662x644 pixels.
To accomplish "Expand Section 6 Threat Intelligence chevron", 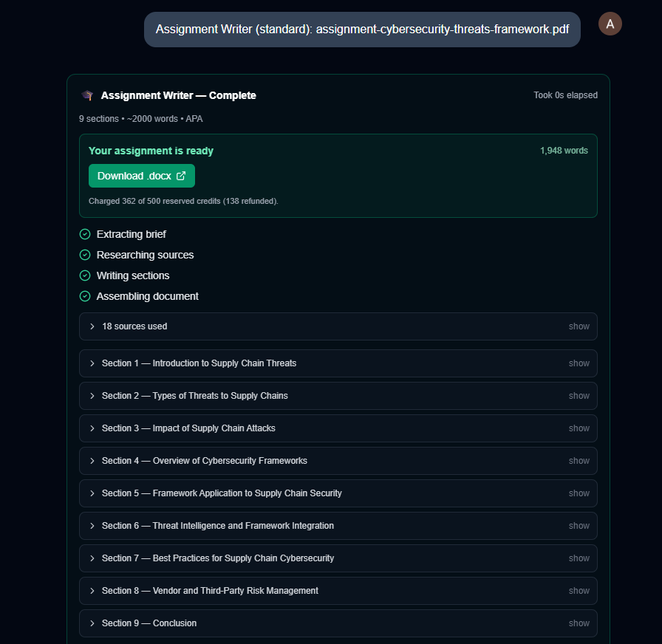I will click(92, 526).
